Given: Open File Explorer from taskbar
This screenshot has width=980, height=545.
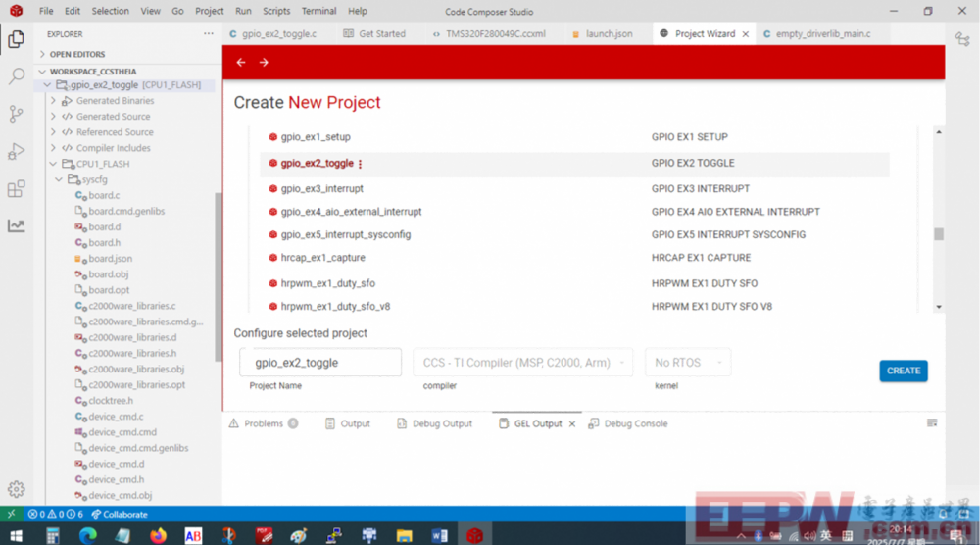Looking at the screenshot, I should pyautogui.click(x=405, y=535).
